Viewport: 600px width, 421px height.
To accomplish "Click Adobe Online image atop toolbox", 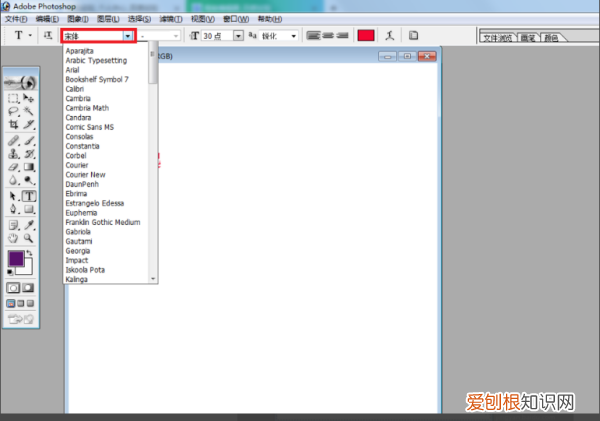I will click(x=21, y=82).
